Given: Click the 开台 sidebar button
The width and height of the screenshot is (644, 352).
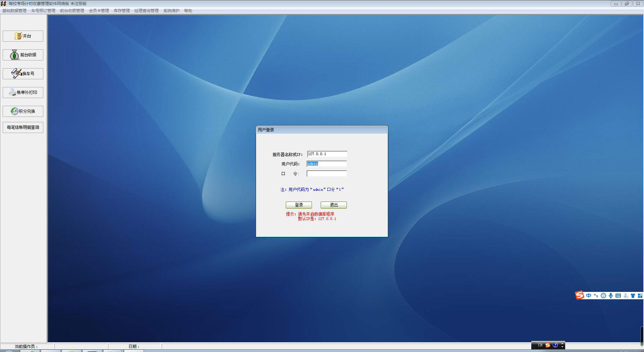Looking at the screenshot, I should coord(23,36).
